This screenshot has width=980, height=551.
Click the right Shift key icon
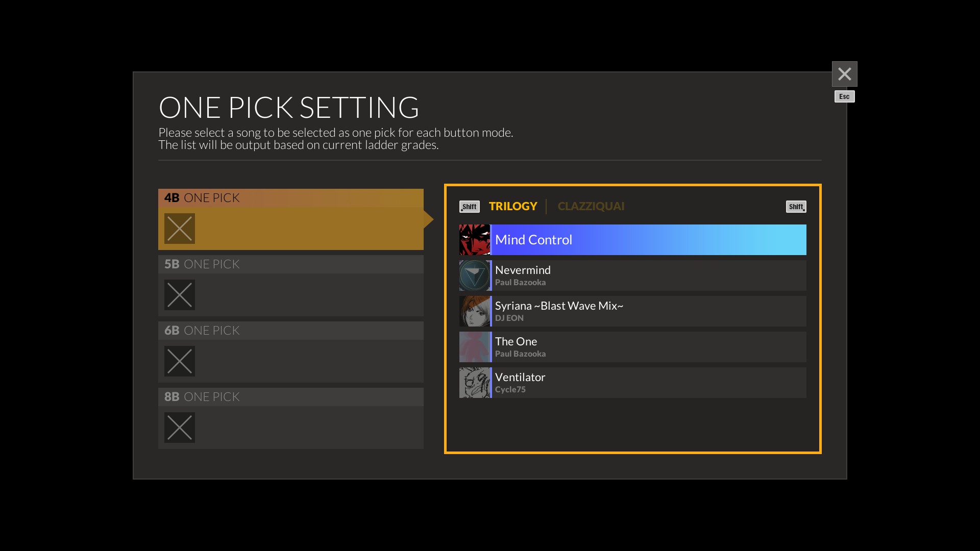[x=796, y=207]
